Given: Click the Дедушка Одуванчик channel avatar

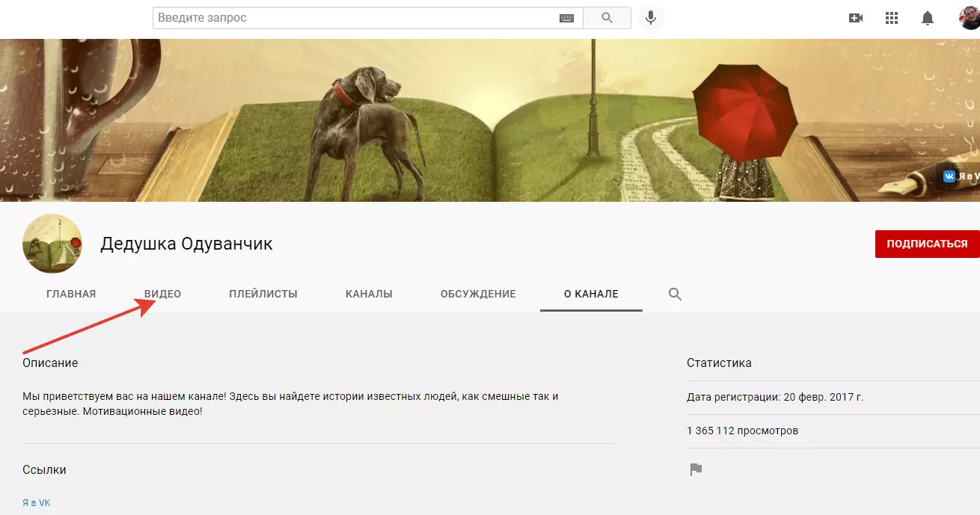Looking at the screenshot, I should 52,244.
